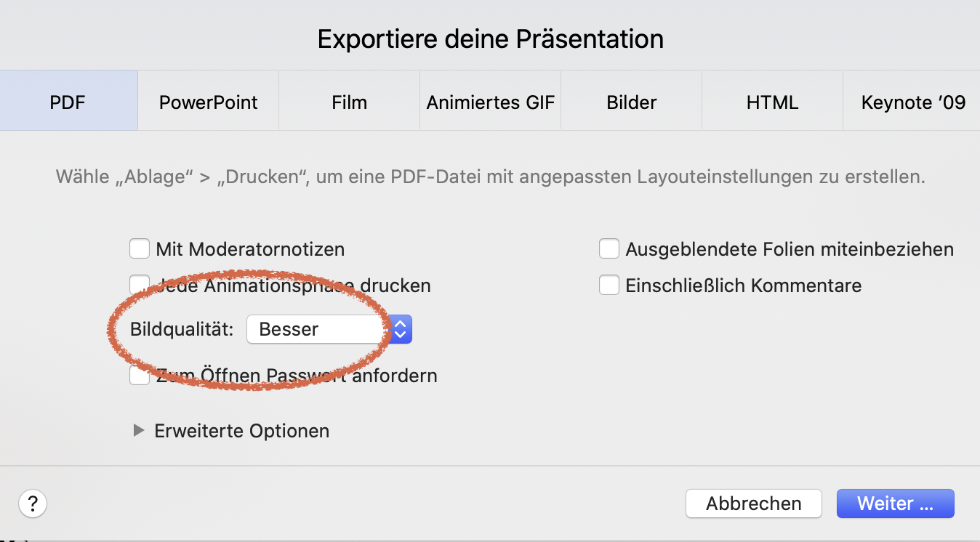Tick Ausgeblendete Folien miteinbeziehen checkbox
This screenshot has height=542, width=980.
609,249
